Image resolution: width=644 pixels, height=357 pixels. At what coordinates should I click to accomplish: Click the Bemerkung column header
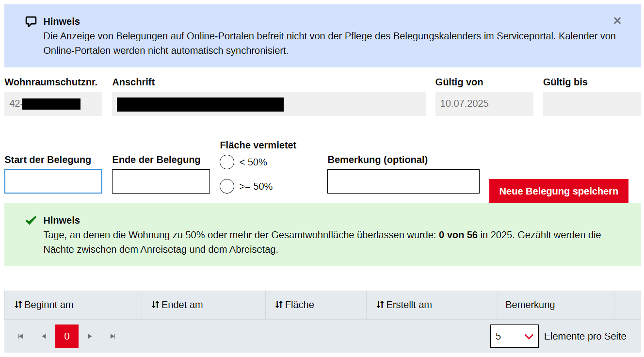tap(530, 305)
